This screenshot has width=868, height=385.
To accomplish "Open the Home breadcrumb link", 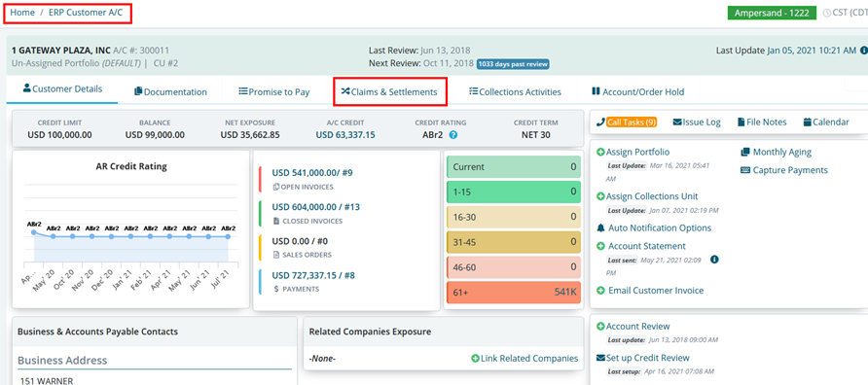I will (x=22, y=13).
